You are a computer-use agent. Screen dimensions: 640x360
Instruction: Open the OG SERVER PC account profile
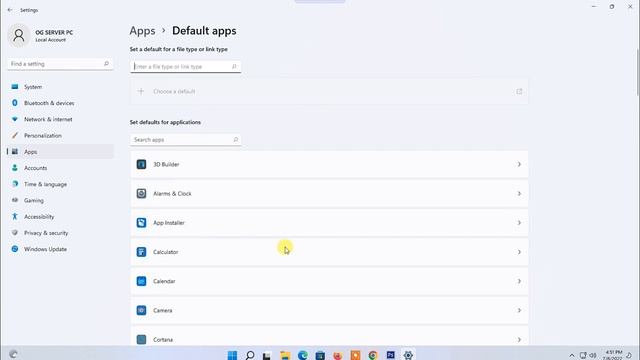pyautogui.click(x=41, y=36)
